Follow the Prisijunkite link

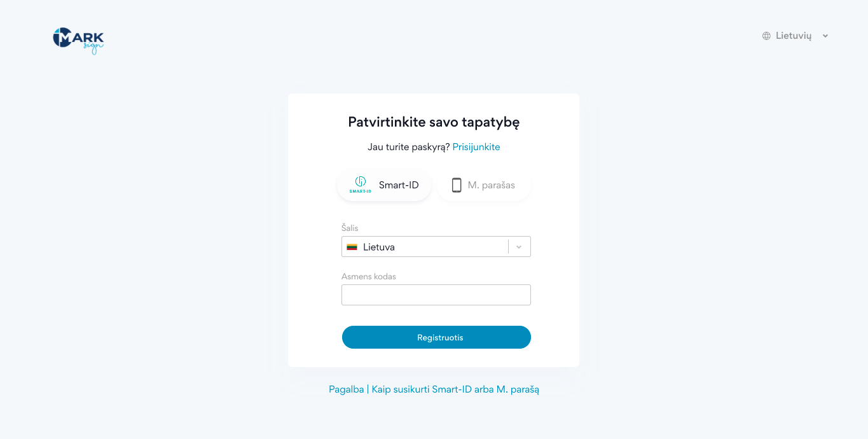tap(476, 147)
